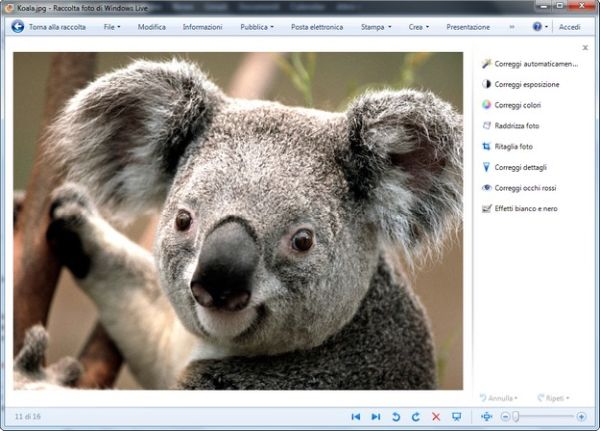Click the fit-to-window icon
The image size is (600, 431).
[x=487, y=416]
